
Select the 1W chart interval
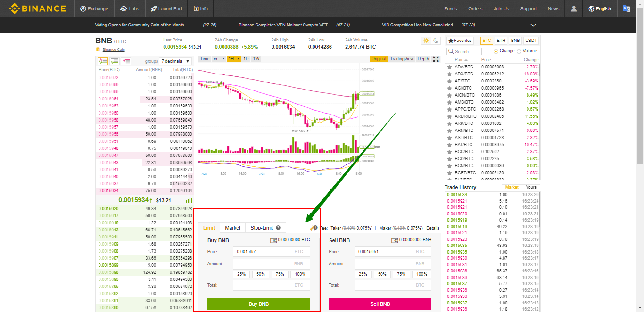[256, 59]
